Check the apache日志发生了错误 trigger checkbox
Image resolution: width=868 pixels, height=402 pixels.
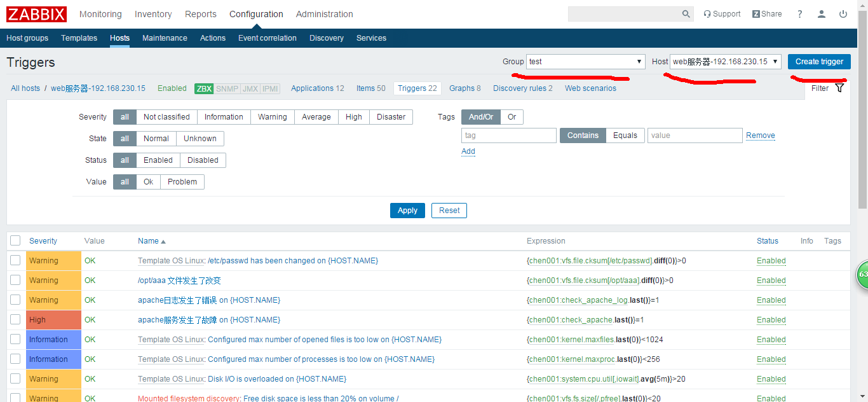point(15,300)
